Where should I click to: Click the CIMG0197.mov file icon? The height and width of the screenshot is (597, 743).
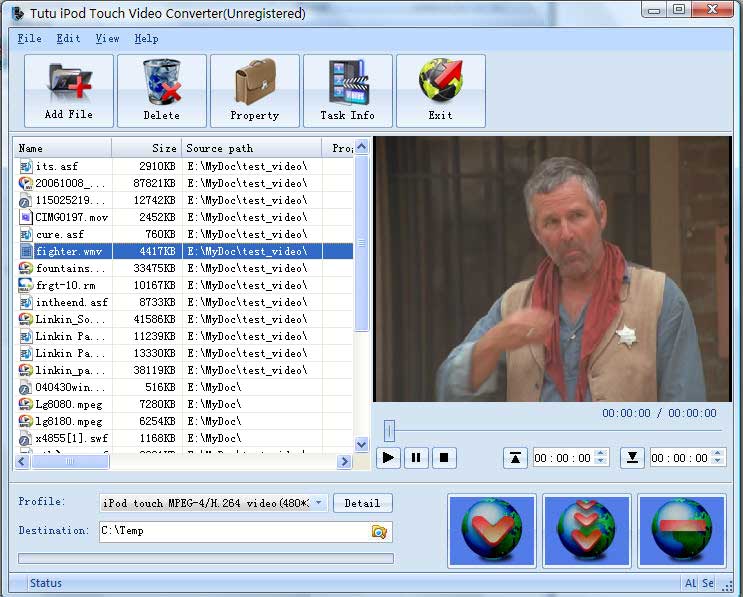(x=26, y=217)
